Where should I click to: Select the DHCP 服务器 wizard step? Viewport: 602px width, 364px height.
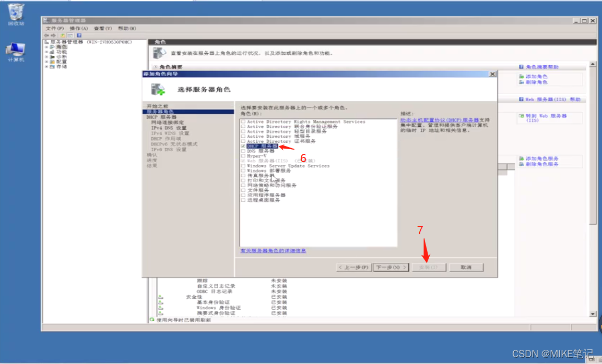point(161,117)
